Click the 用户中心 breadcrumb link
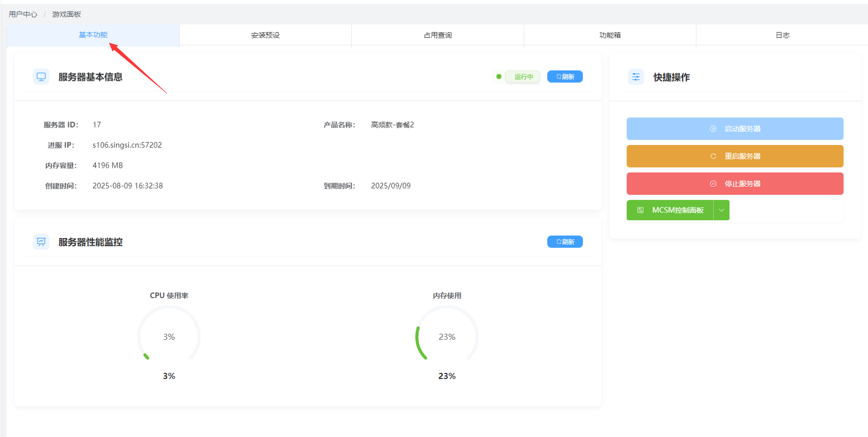Screen dimensions: 868x437 coord(23,14)
